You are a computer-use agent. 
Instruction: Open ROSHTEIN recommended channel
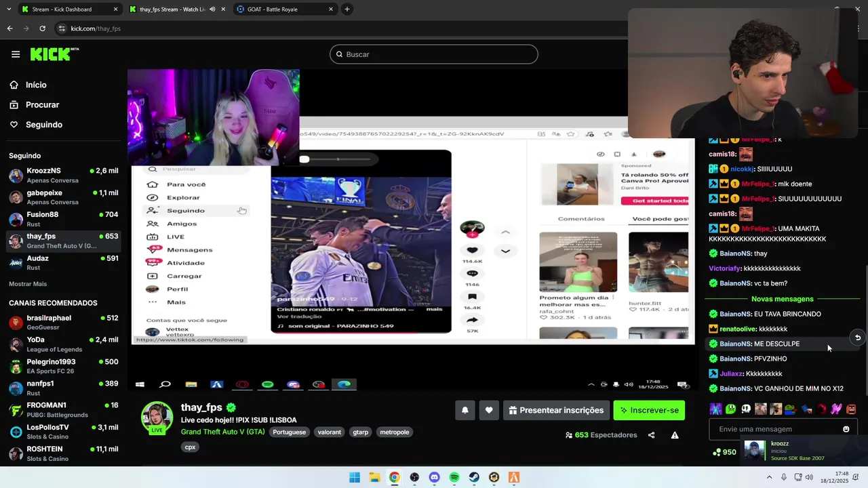[64, 453]
